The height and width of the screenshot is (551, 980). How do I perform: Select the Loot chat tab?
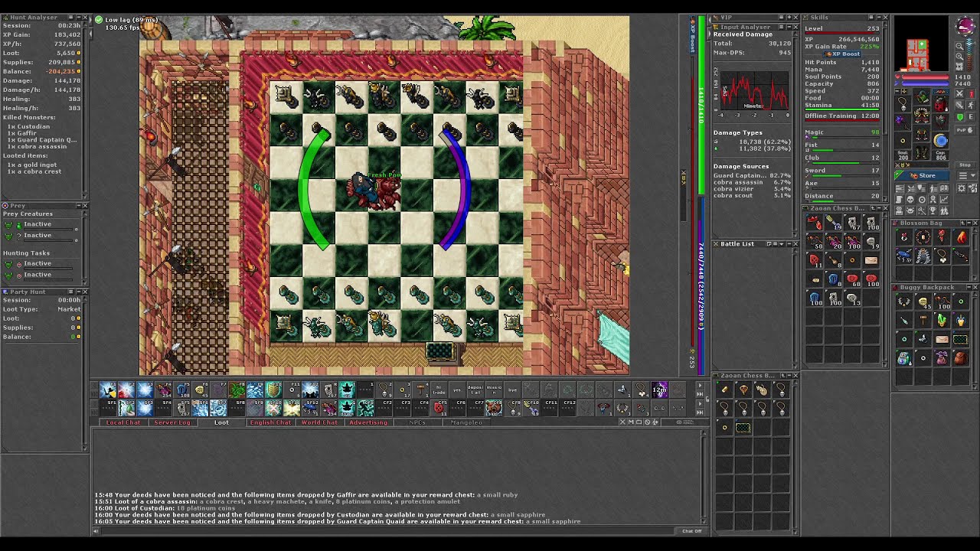pyautogui.click(x=221, y=422)
